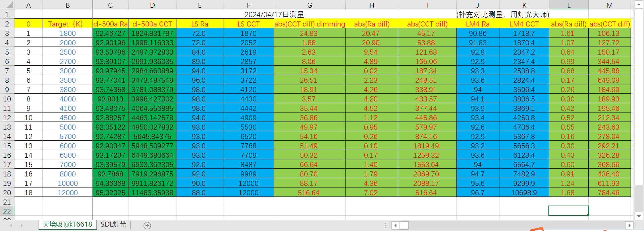Switch to the SDL灯带 sheet tab
Viewport: 644px width, 231px height.
click(113, 225)
